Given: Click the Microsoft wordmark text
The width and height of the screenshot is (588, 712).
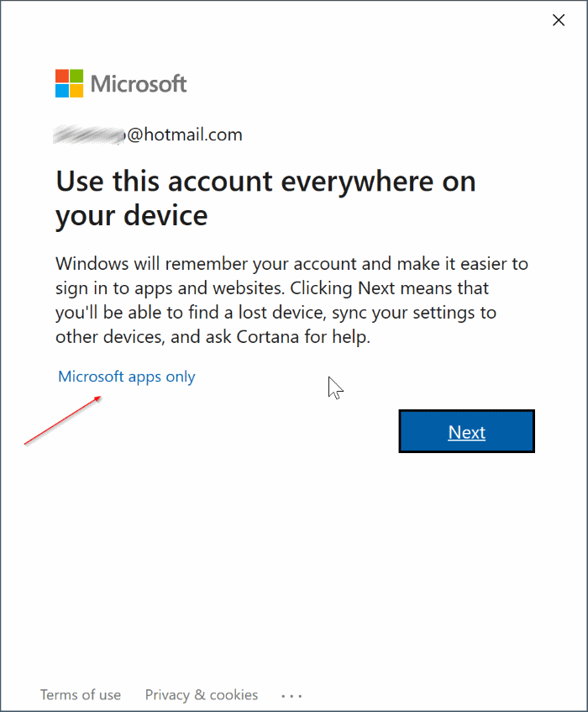Looking at the screenshot, I should tap(139, 84).
